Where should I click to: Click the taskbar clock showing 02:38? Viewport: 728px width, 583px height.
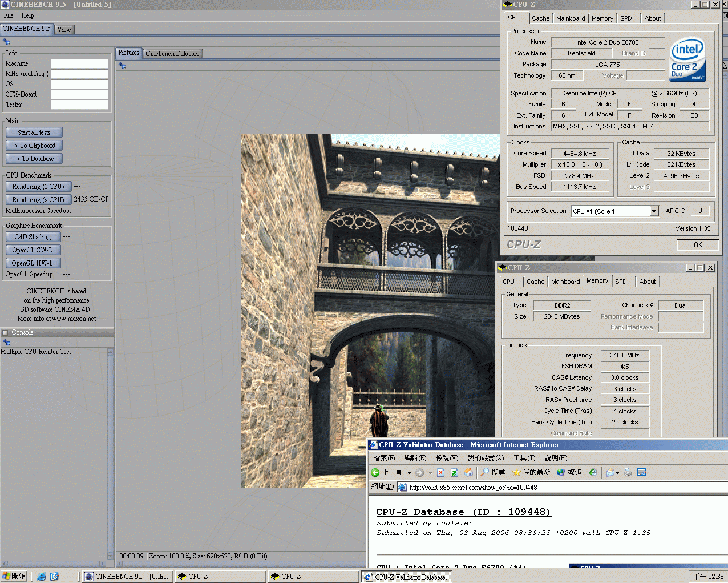707,577
